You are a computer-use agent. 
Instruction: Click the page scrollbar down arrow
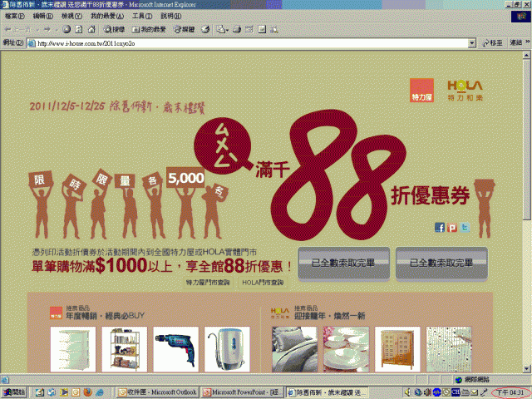click(526, 369)
